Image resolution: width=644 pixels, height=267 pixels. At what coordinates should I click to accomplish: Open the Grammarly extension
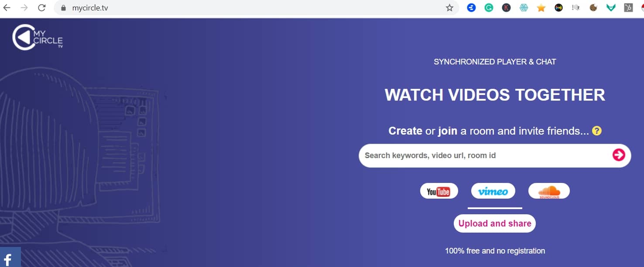(489, 8)
